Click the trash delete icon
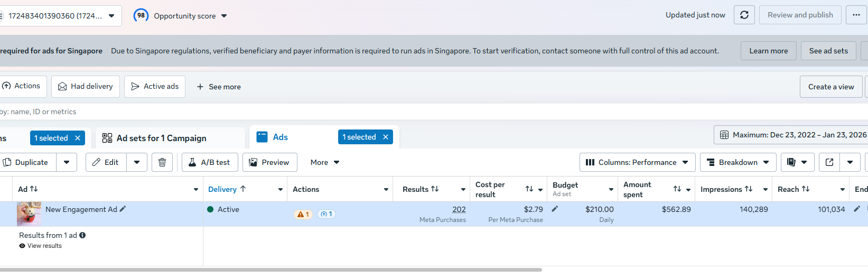This screenshot has height=278, width=868. click(162, 162)
